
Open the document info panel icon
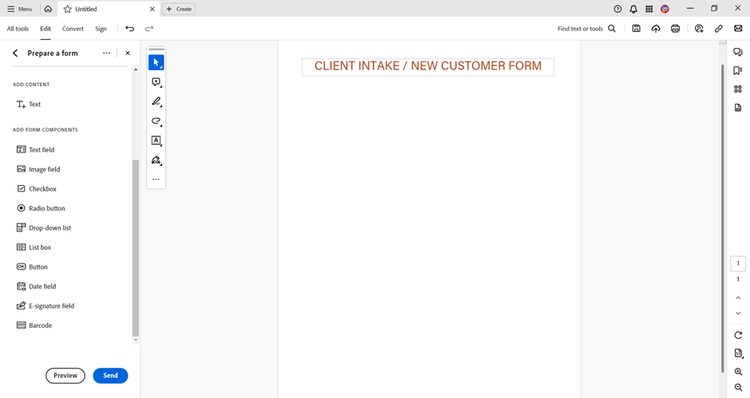tap(738, 108)
